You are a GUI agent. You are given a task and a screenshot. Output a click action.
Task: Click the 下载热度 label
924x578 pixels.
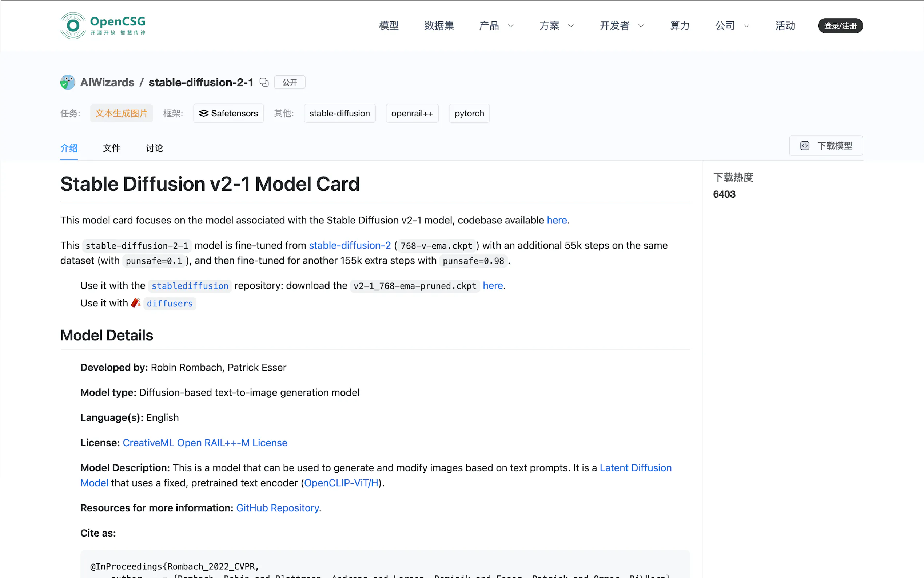(733, 177)
